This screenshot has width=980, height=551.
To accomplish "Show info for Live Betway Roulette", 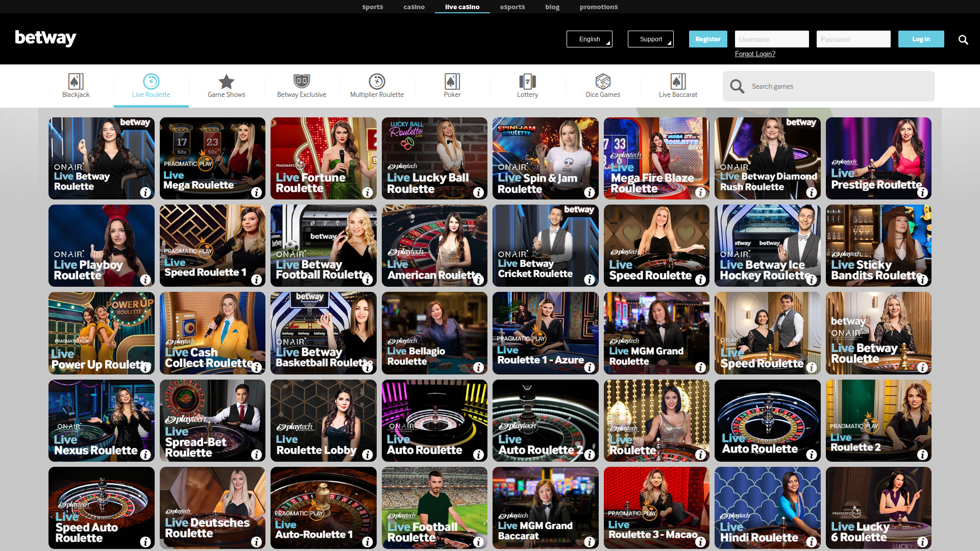I will (145, 192).
